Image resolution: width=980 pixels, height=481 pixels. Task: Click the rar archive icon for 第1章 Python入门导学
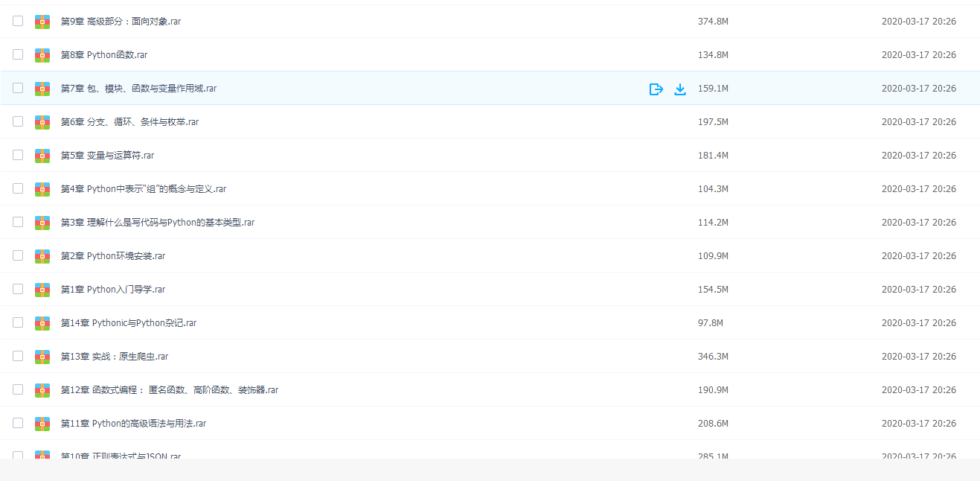pos(42,290)
